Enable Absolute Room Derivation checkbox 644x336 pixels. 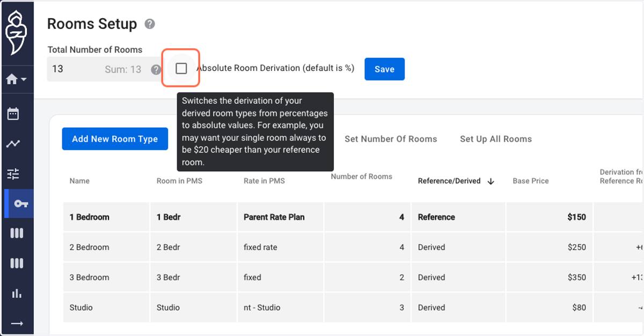181,68
